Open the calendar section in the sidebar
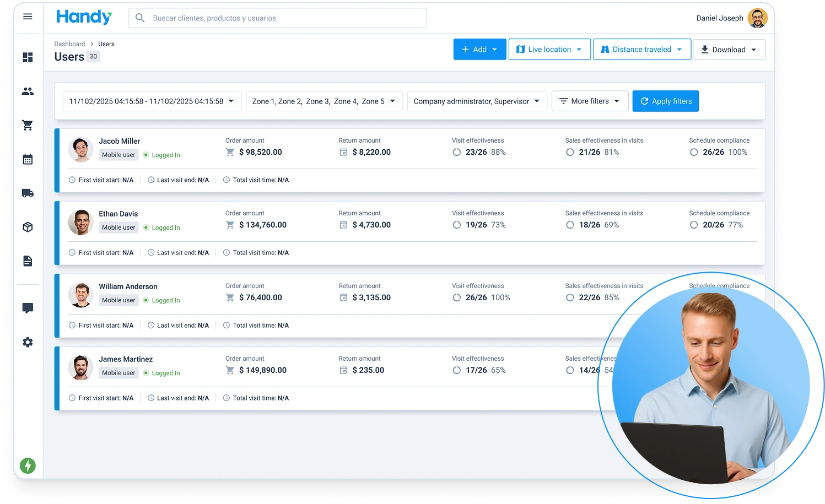825x504 pixels. pyautogui.click(x=28, y=159)
